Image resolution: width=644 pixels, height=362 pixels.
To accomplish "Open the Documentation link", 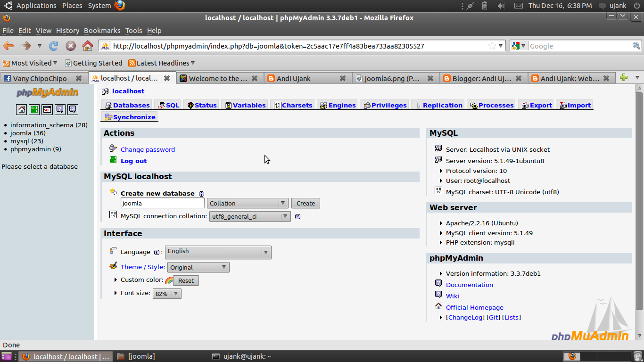I will (x=470, y=285).
